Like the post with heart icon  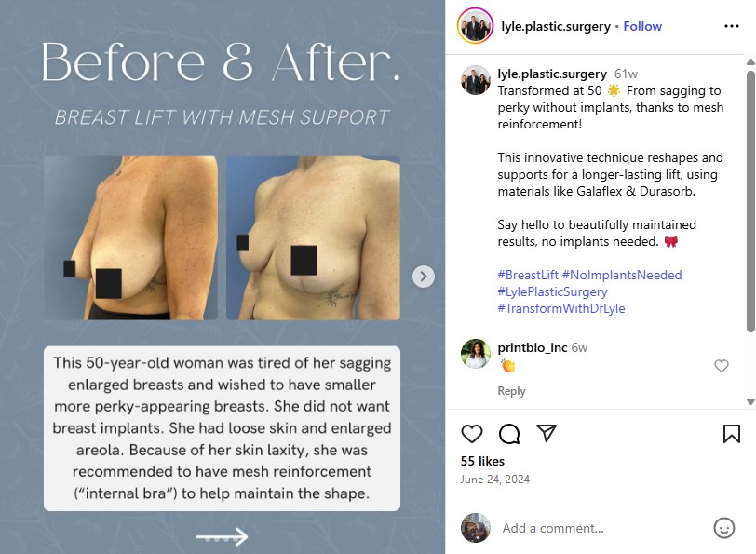[x=471, y=434]
